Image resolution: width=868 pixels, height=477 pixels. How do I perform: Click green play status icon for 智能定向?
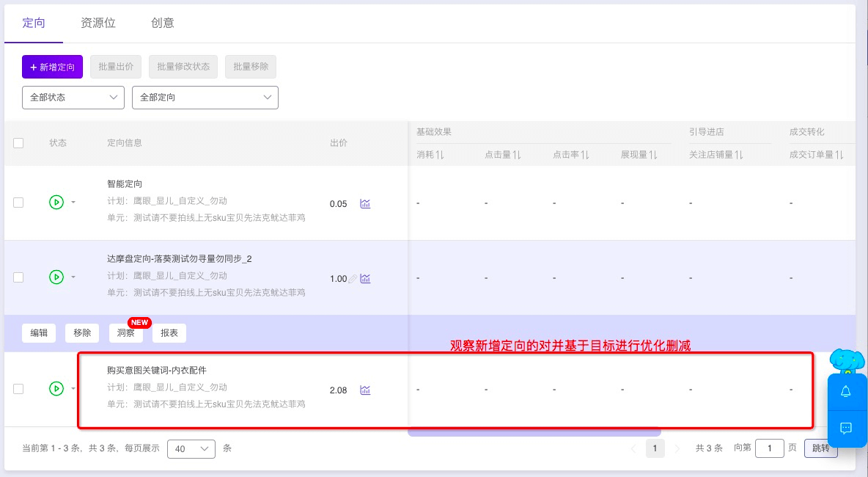pos(56,203)
